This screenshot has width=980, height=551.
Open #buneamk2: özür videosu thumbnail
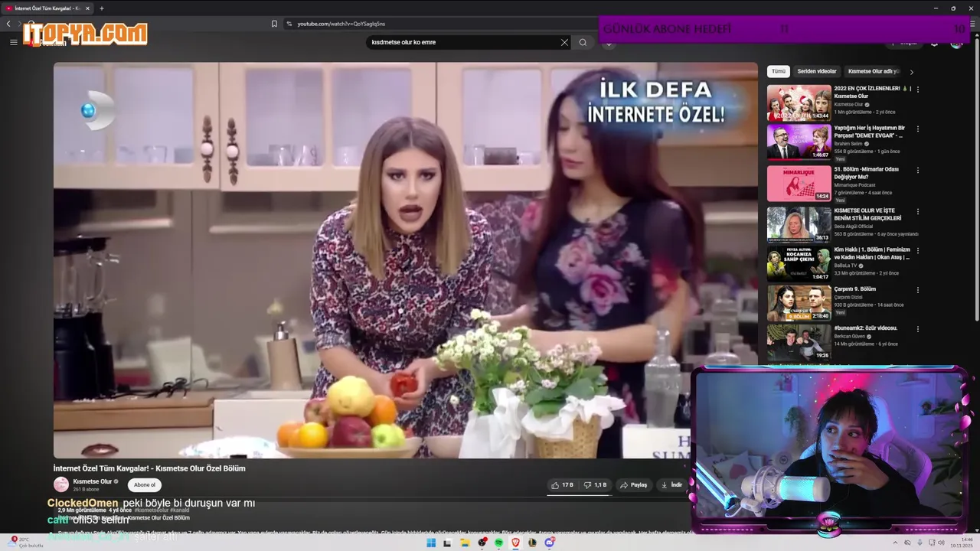click(799, 342)
